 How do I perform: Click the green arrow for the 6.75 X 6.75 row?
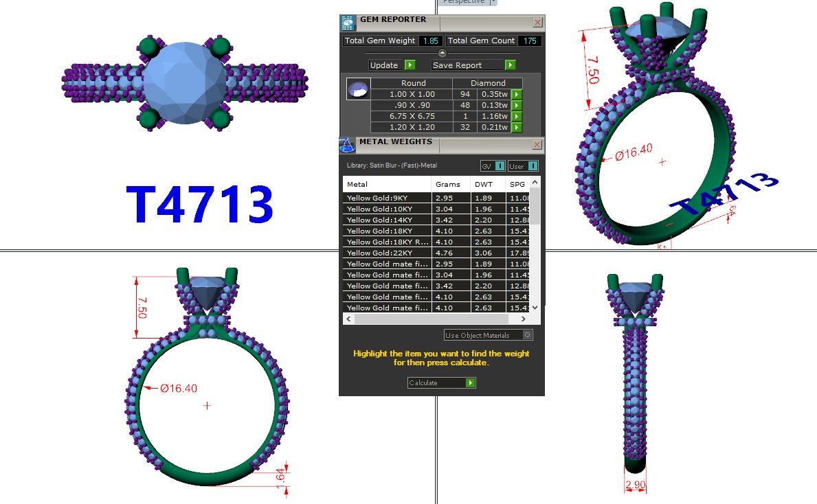[517, 117]
